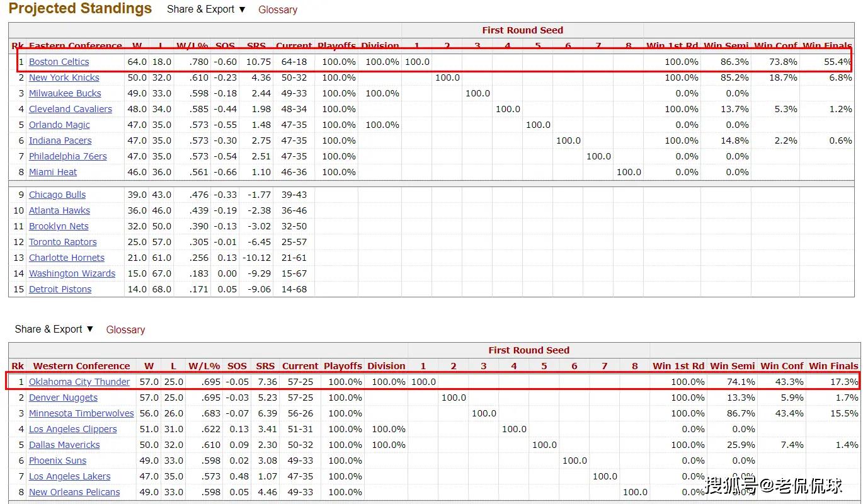Select Bulls current record 39-43

coord(294,195)
